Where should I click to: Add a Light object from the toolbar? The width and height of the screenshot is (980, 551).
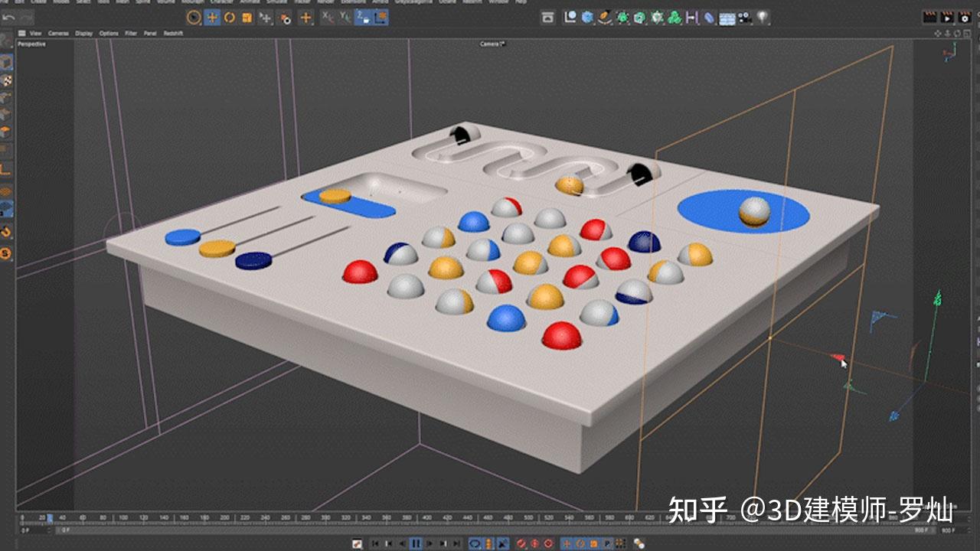click(762, 17)
